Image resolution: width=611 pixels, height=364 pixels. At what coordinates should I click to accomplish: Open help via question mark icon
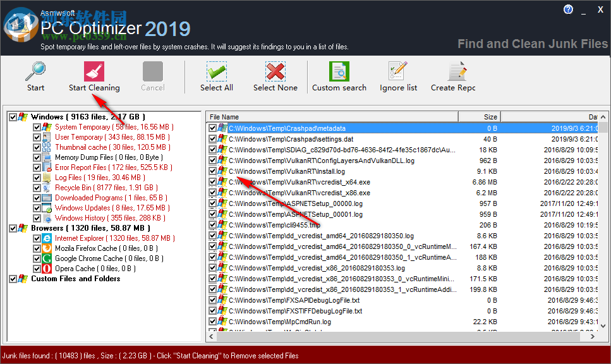(567, 9)
